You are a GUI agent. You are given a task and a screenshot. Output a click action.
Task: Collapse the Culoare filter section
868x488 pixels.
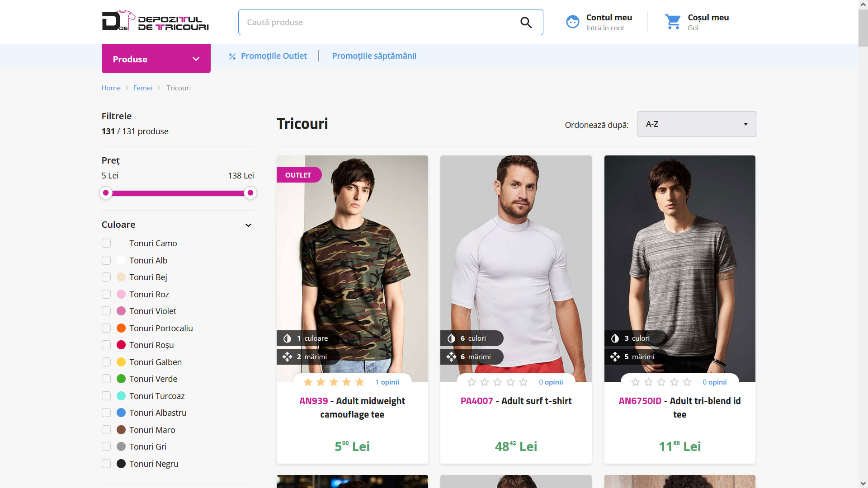tap(248, 225)
